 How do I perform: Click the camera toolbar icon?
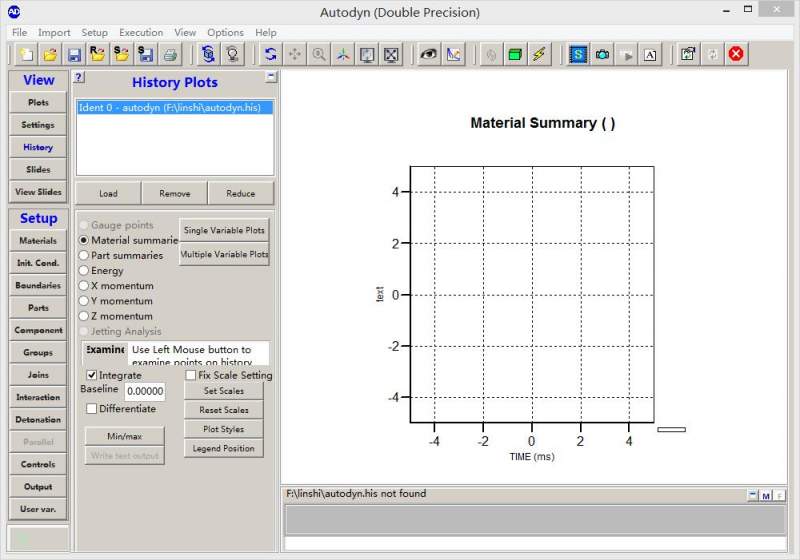pyautogui.click(x=602, y=55)
